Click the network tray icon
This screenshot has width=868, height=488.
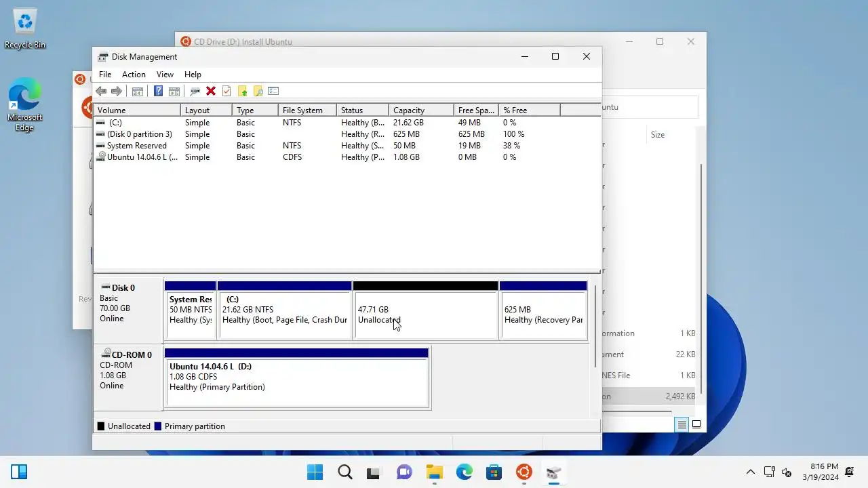[769, 472]
